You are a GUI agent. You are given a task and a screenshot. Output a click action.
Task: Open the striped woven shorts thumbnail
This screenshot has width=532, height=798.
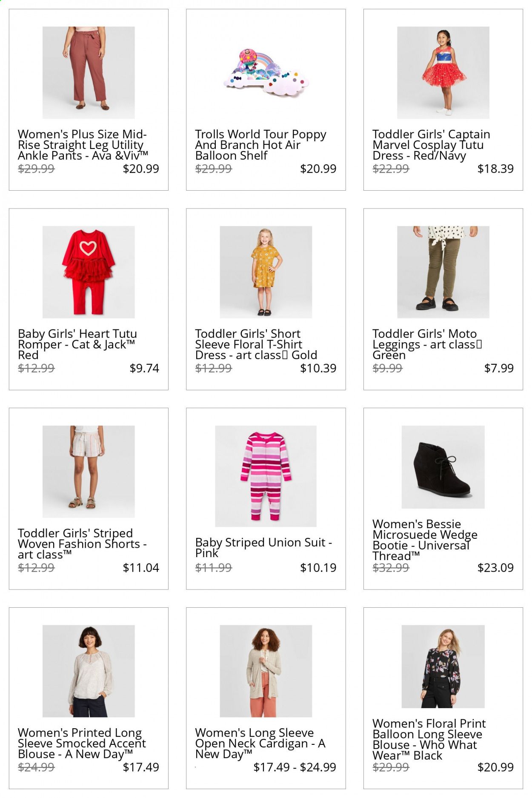tap(89, 472)
